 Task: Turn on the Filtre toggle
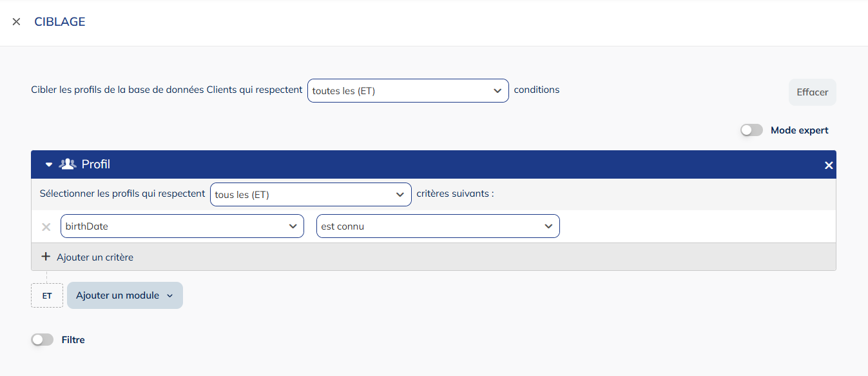click(x=43, y=340)
